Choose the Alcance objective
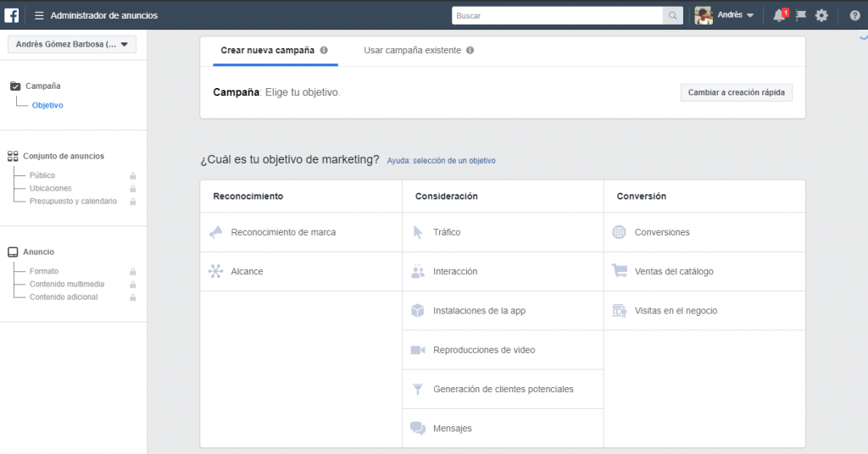The width and height of the screenshot is (868, 454). click(301, 272)
